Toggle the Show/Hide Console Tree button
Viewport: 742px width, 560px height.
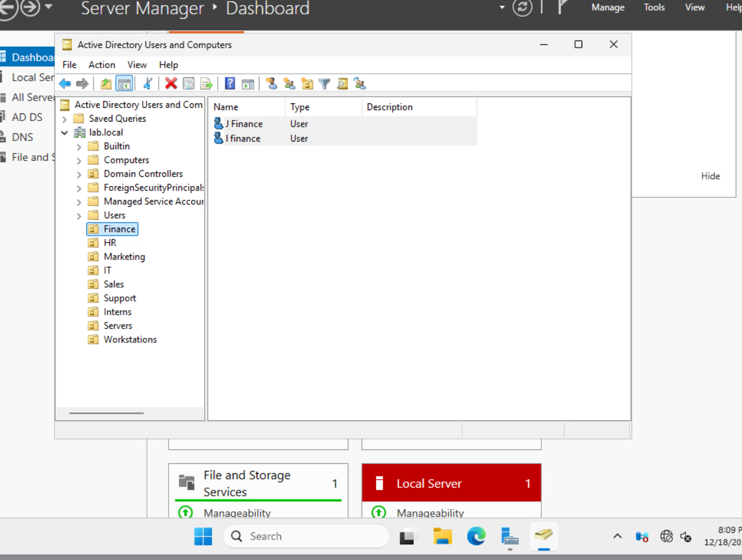point(124,83)
